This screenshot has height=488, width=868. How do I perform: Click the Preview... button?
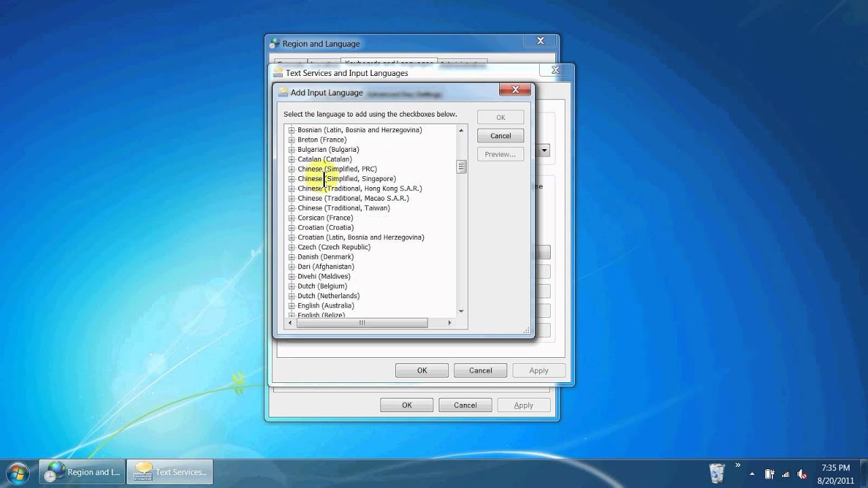click(x=500, y=154)
